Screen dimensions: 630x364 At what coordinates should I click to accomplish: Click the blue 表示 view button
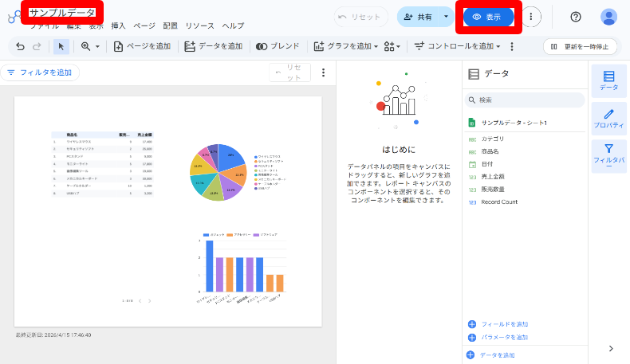click(x=488, y=17)
